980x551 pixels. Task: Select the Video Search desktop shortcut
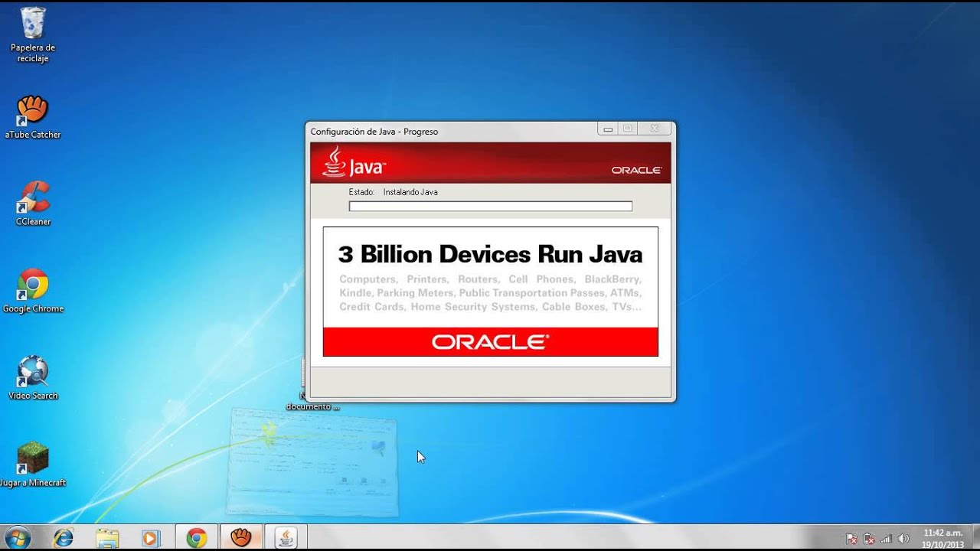[x=33, y=378]
